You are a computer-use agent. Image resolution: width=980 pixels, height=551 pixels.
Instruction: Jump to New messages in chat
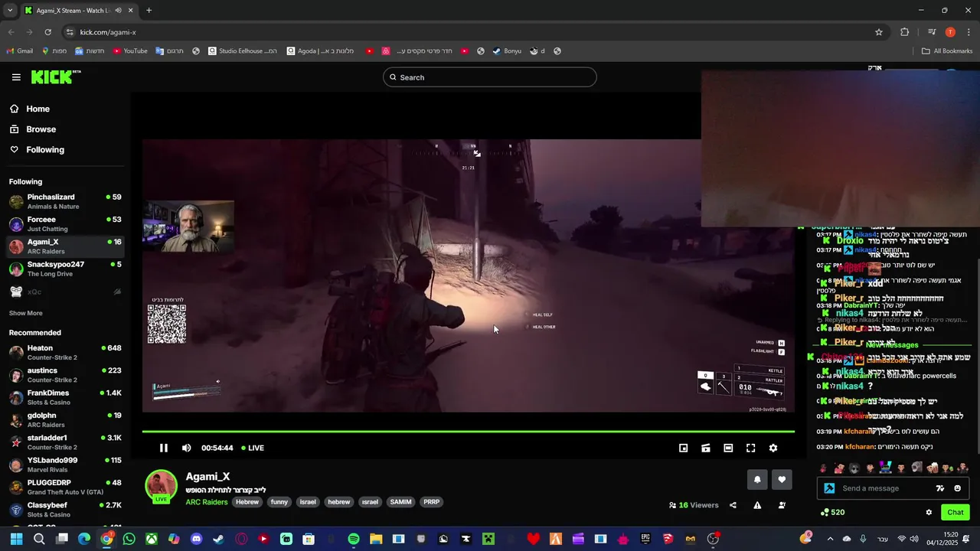[891, 345]
